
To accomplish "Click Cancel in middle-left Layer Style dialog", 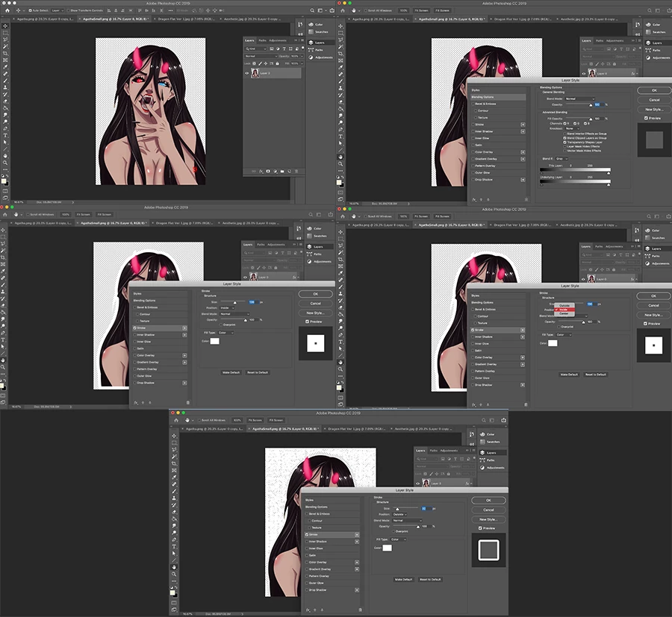I will point(315,303).
